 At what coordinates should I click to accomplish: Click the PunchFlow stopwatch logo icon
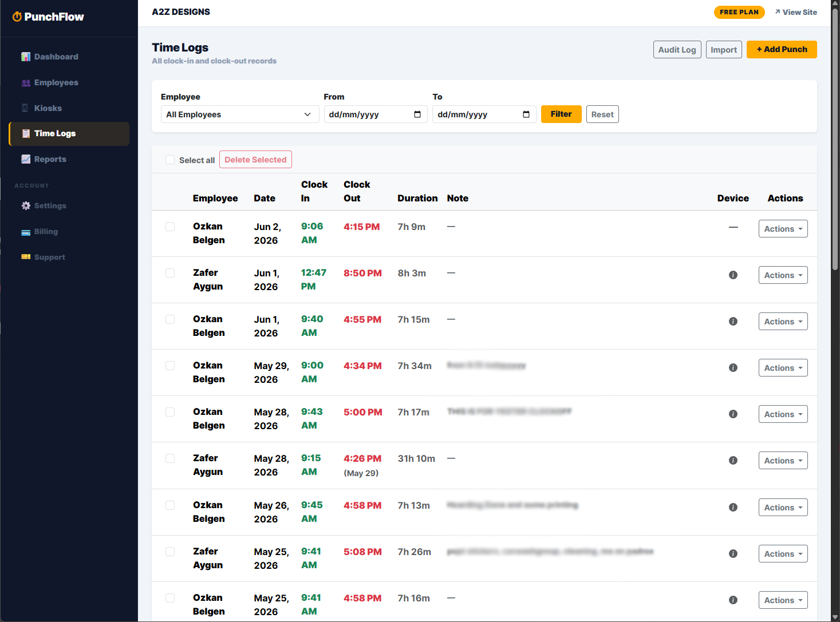click(x=17, y=17)
